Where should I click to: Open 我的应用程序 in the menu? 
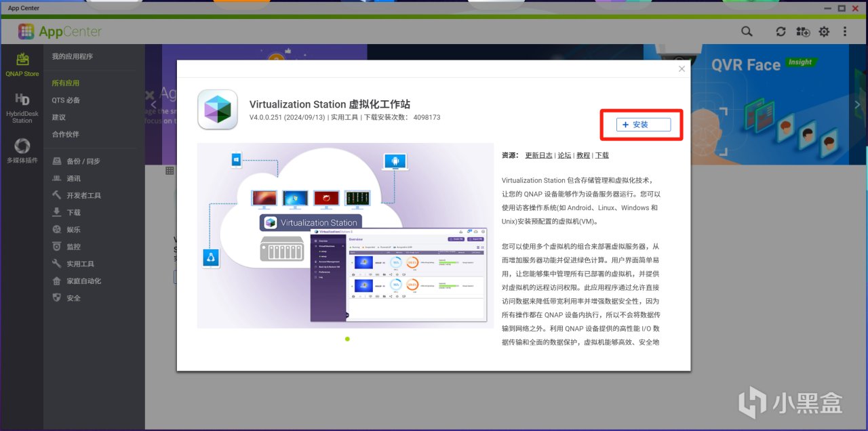[x=73, y=56]
